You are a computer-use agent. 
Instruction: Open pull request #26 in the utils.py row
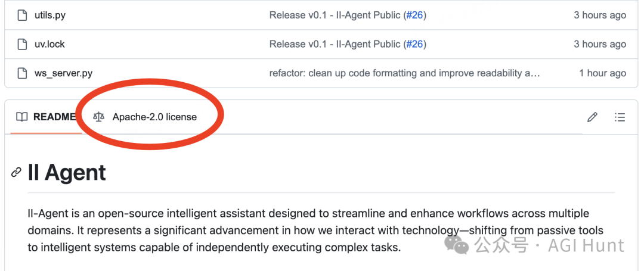(x=414, y=15)
